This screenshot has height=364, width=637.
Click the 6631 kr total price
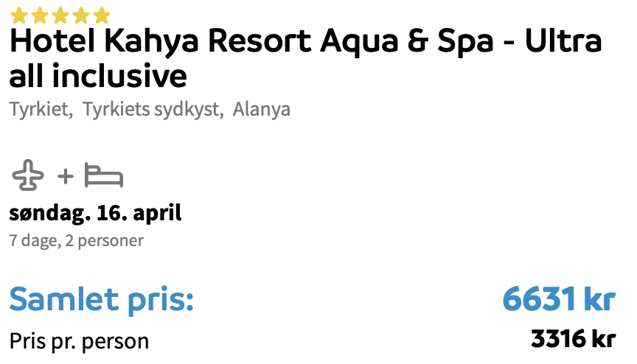coord(559,299)
